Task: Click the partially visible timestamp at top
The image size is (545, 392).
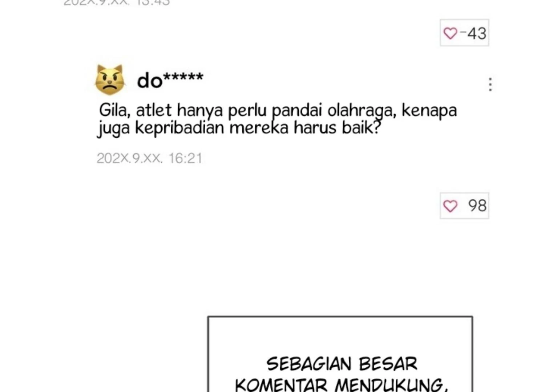Action: (117, 3)
